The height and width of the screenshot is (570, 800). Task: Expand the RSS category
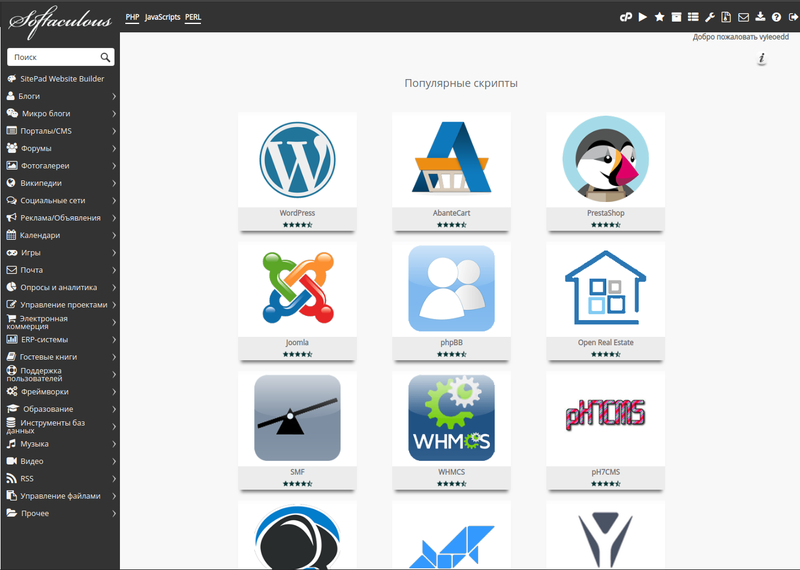click(60, 478)
